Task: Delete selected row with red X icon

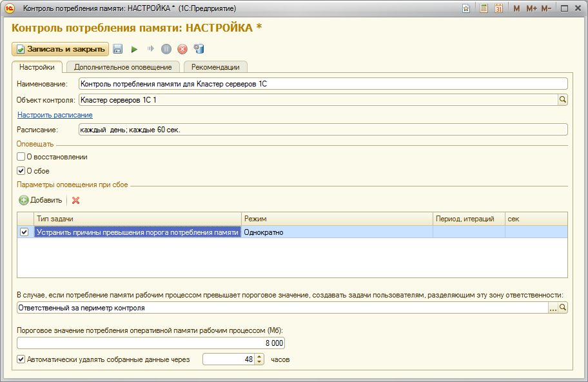Action: coord(75,200)
